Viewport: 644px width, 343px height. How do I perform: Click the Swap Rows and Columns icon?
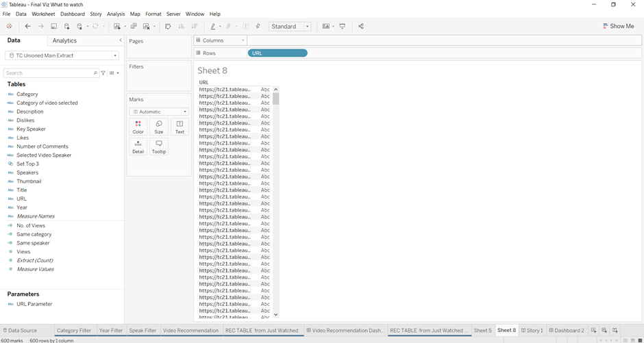pos(168,26)
